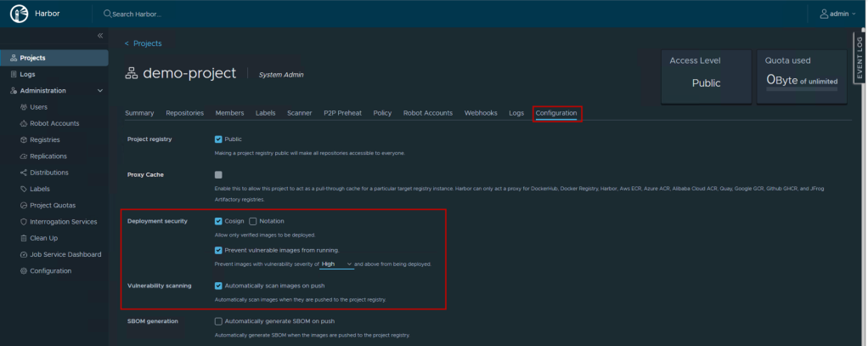868x346 pixels.
Task: Uncheck the Cosign checkbox
Action: pyautogui.click(x=218, y=221)
